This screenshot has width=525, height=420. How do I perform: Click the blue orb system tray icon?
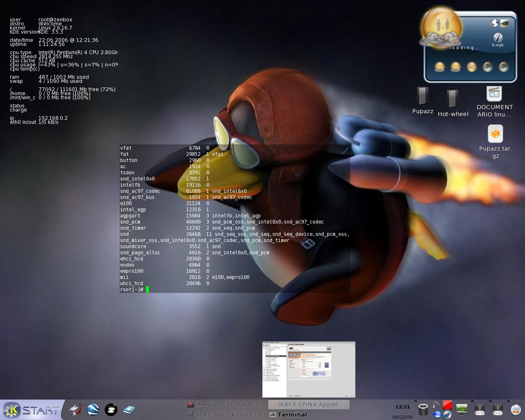437,414
